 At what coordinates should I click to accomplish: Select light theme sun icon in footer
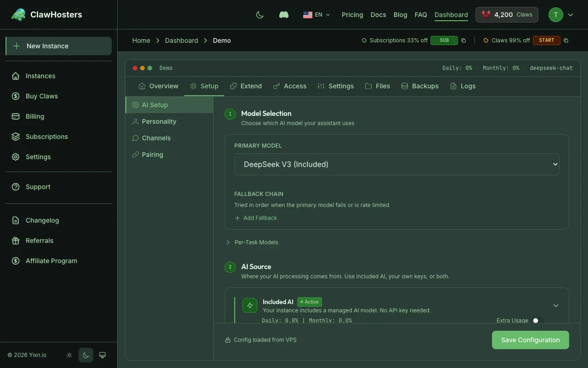coord(69,355)
